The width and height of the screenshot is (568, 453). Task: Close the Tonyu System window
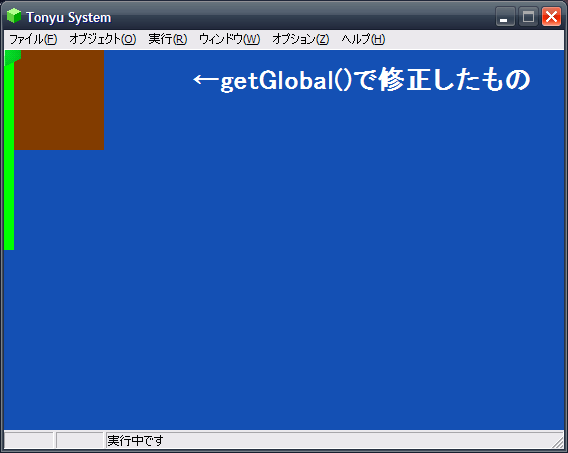(551, 17)
